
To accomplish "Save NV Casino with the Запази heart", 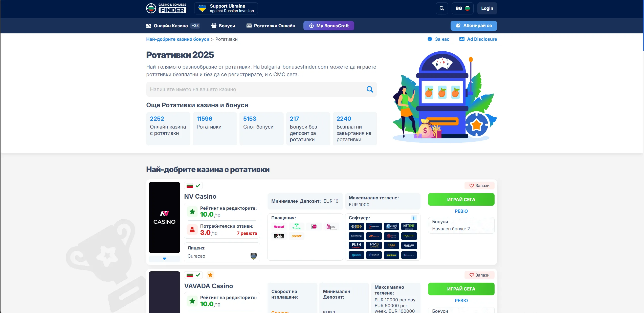I will pyautogui.click(x=479, y=185).
